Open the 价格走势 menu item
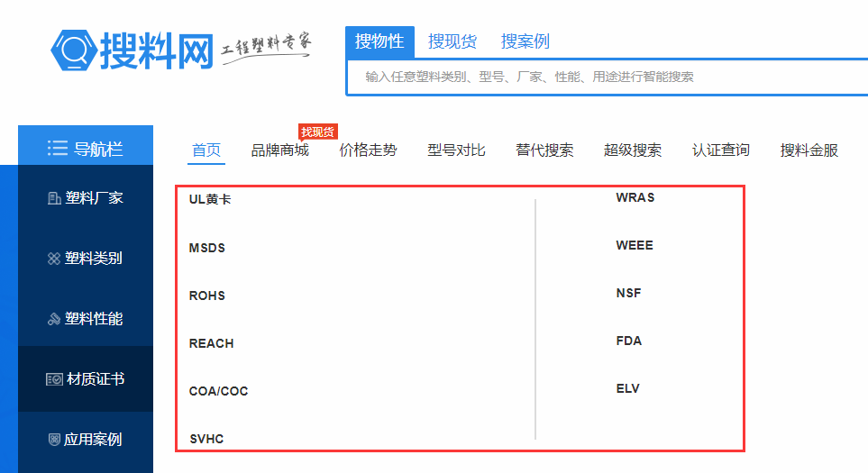The width and height of the screenshot is (868, 473). [x=368, y=150]
